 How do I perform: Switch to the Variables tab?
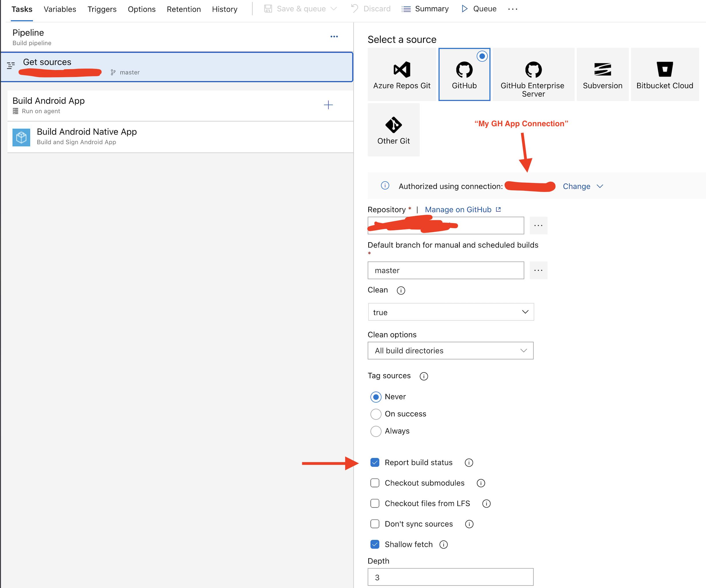point(60,9)
